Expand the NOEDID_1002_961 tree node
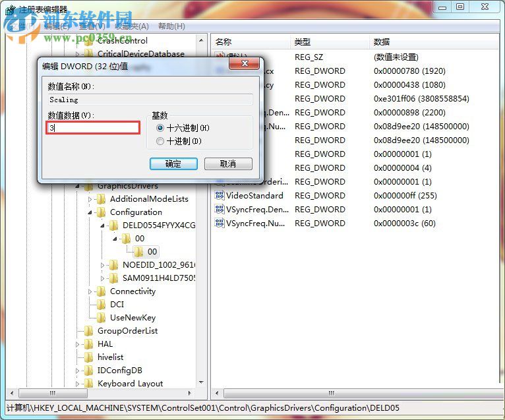The image size is (505, 420). (x=102, y=266)
